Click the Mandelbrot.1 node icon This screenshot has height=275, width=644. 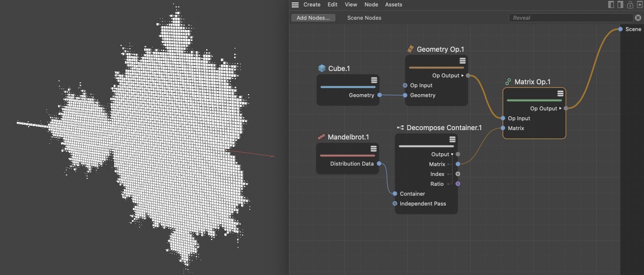coord(321,137)
